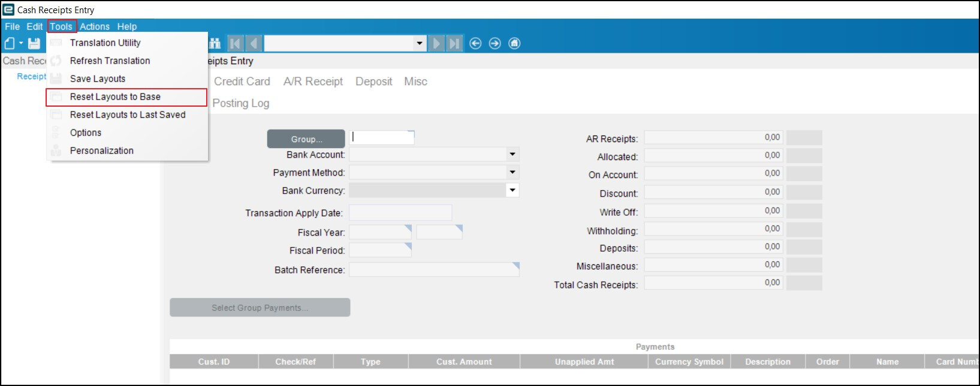
Task: Expand the Bank Currency dropdown
Action: [x=512, y=190]
